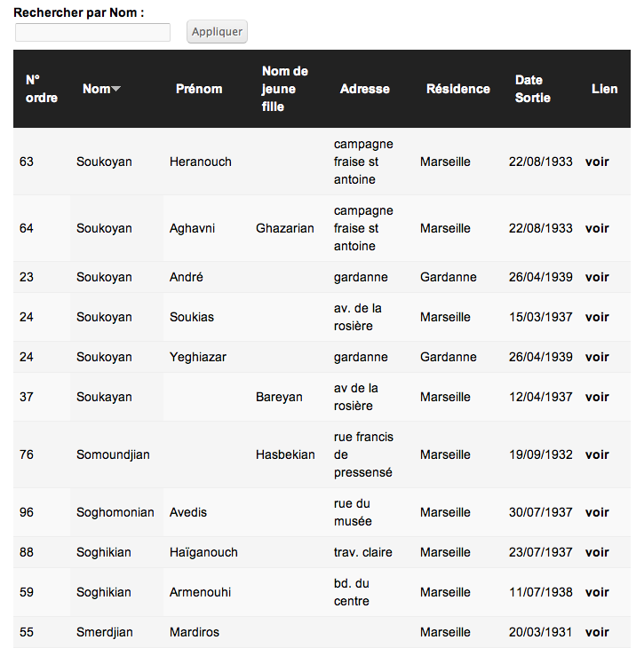
Task: Sort by Adresse column header
Action: click(x=364, y=89)
